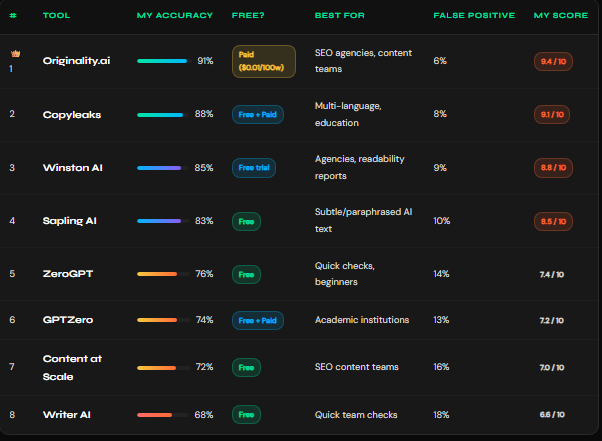Click the Winston AI accuracy bar

(164, 168)
